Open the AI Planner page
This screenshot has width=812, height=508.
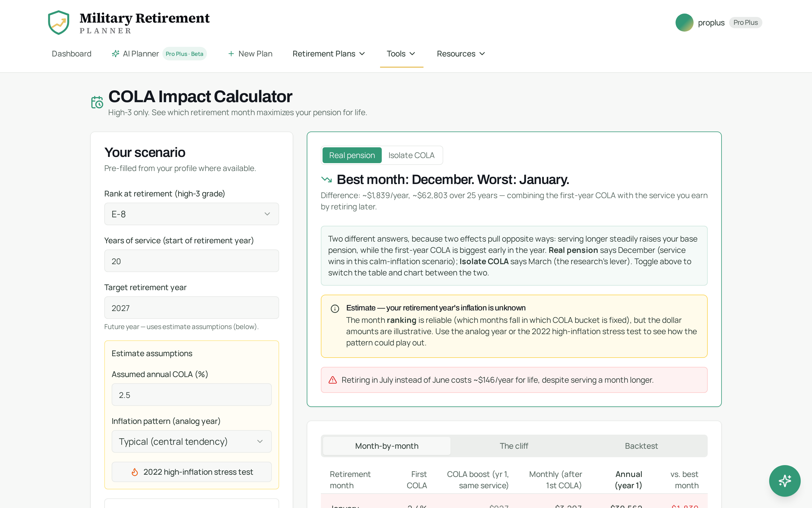(x=141, y=54)
